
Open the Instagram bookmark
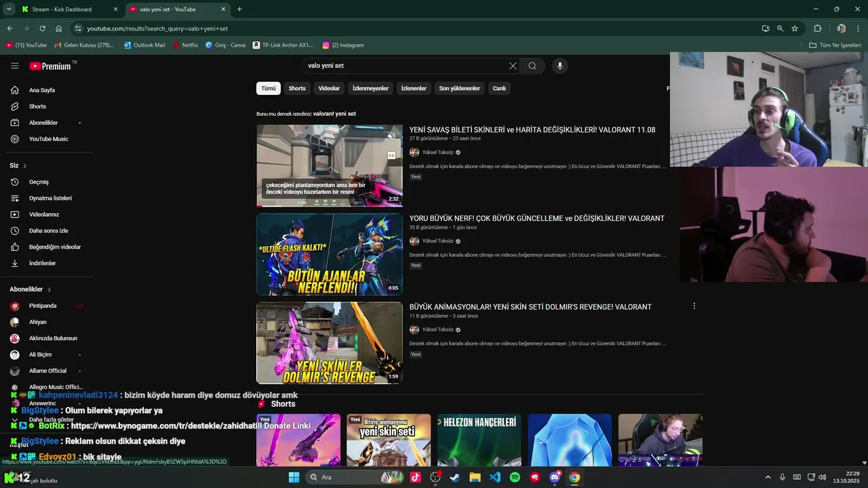[343, 45]
